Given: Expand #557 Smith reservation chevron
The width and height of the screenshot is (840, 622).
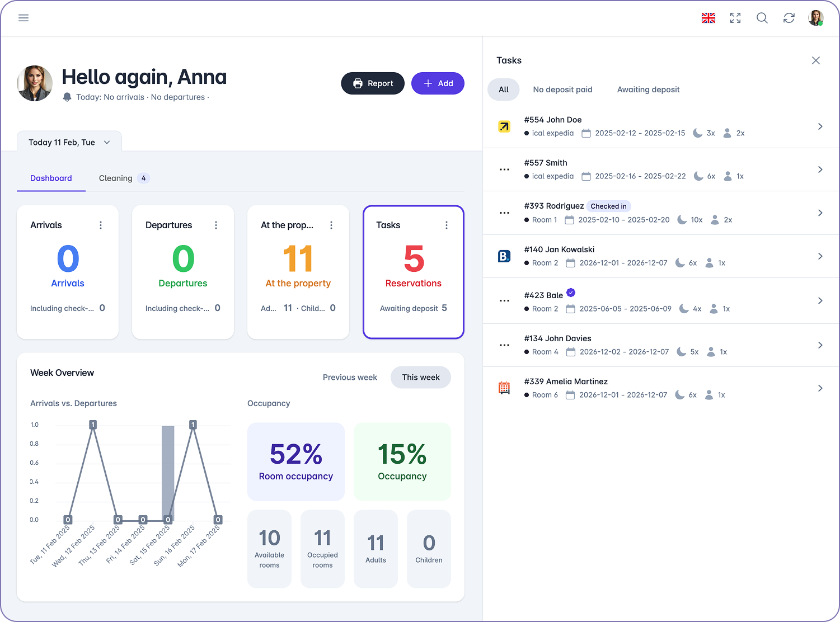Looking at the screenshot, I should 820,169.
